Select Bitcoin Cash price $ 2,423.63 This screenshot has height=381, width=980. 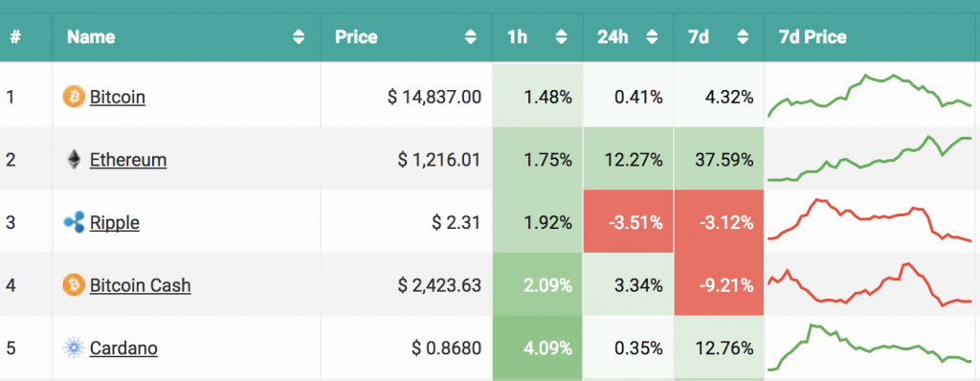(x=439, y=285)
